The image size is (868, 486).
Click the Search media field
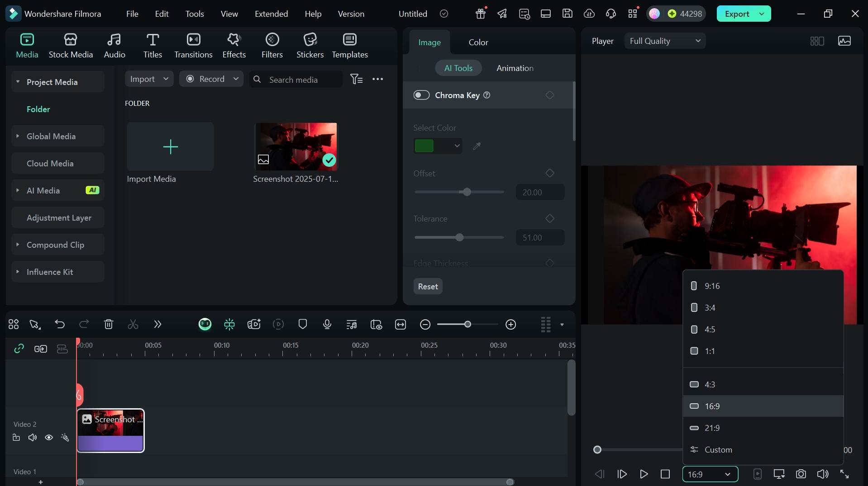point(296,79)
